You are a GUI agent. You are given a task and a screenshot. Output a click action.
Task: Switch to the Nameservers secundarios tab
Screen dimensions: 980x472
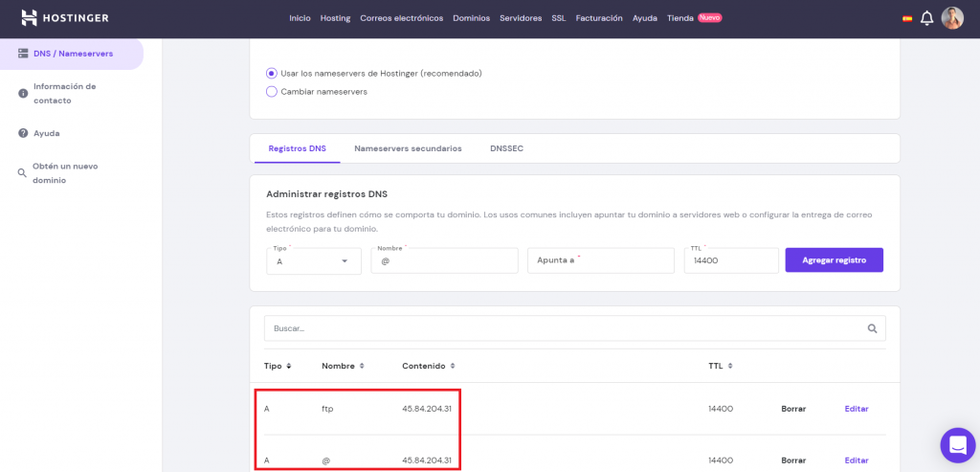(x=408, y=148)
